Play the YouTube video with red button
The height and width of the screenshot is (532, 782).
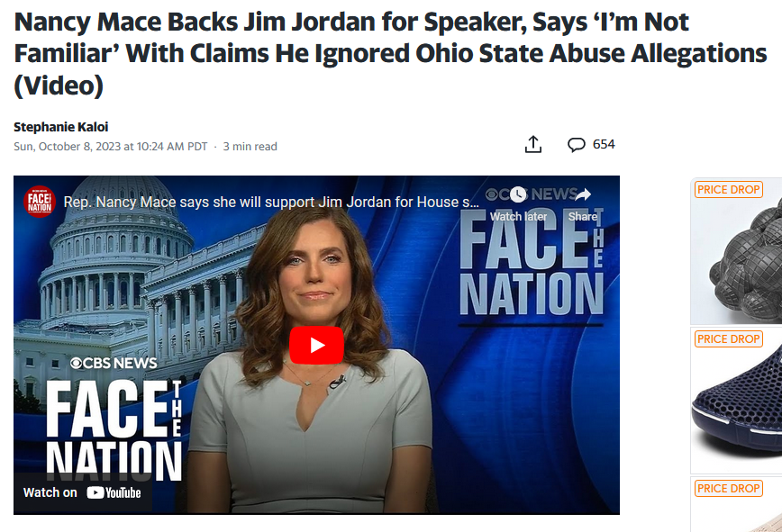(x=316, y=345)
